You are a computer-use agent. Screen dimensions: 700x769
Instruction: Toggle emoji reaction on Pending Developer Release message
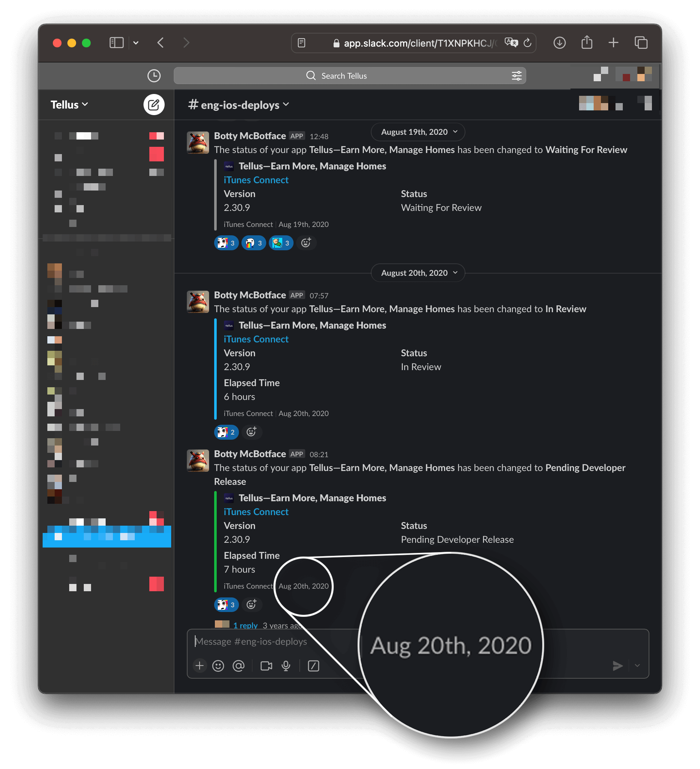[x=227, y=605]
